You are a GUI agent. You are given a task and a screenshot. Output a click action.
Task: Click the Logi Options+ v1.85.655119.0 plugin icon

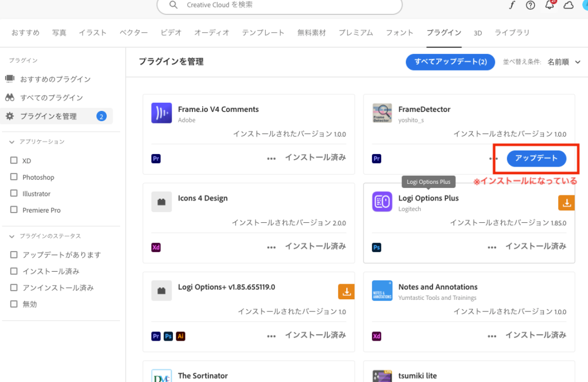click(161, 291)
